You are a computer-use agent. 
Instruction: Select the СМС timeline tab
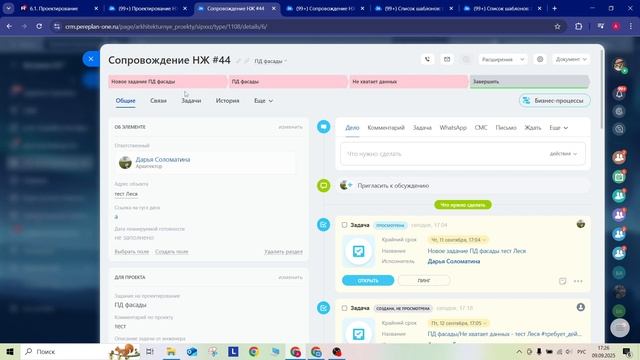[x=481, y=128]
